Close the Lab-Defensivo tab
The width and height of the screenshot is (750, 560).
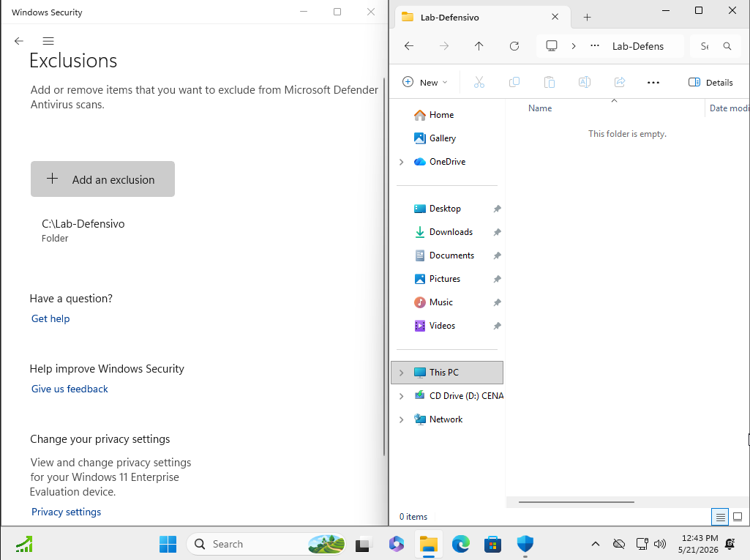tap(555, 17)
